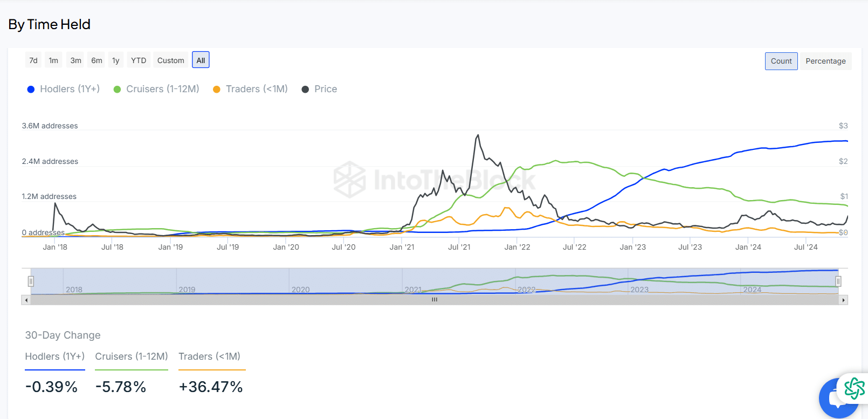Screen dimensions: 868x419
Task: Open the chat support bubble icon
Action: point(837,400)
